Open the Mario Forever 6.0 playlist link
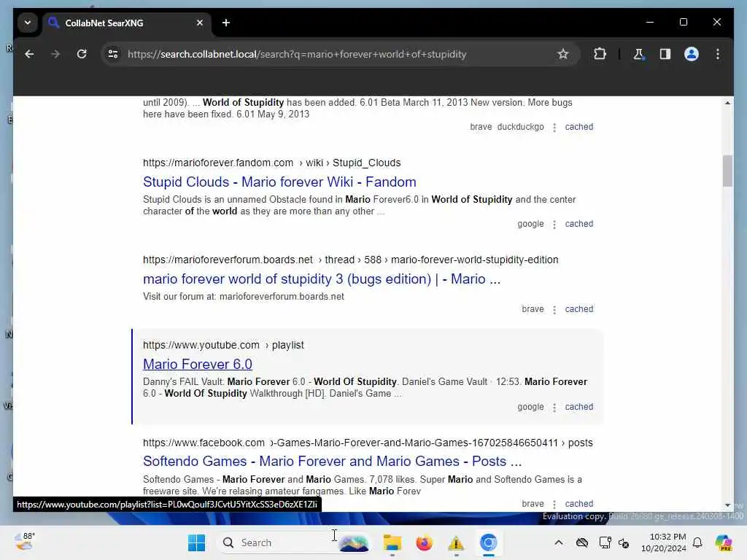 point(198,365)
